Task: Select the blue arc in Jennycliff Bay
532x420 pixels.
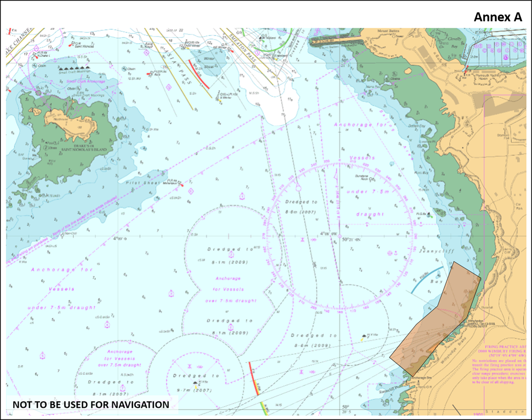Action: click(427, 279)
